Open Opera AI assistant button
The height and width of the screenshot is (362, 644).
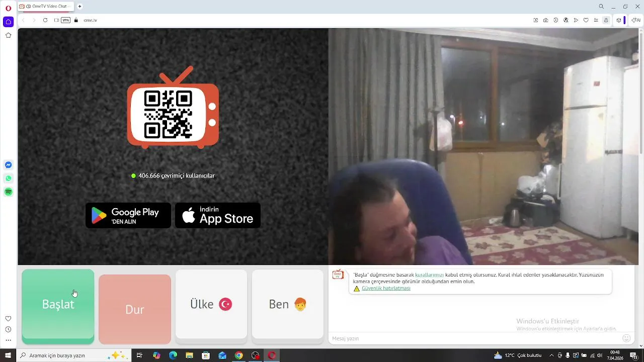636,20
